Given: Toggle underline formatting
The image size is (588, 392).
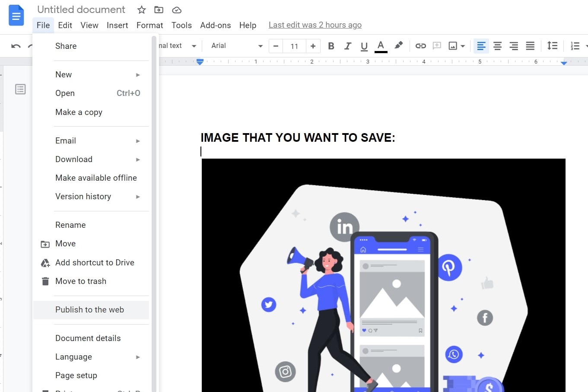Looking at the screenshot, I should pos(364,46).
